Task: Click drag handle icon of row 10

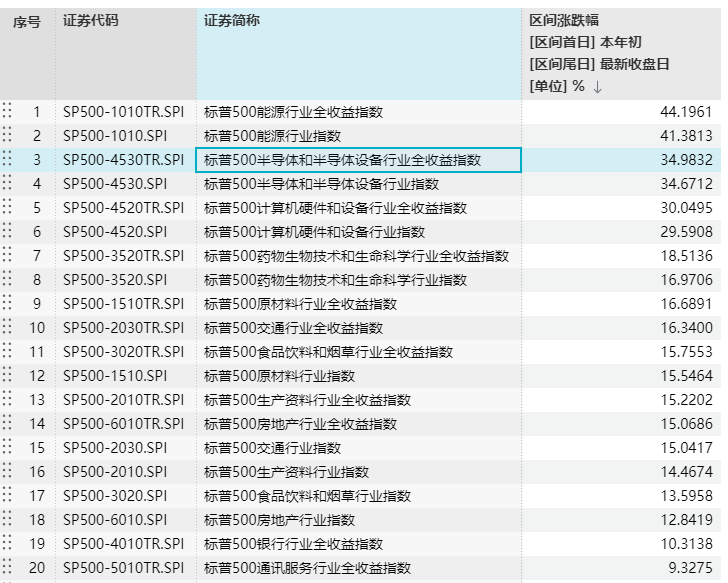Action: (7, 327)
